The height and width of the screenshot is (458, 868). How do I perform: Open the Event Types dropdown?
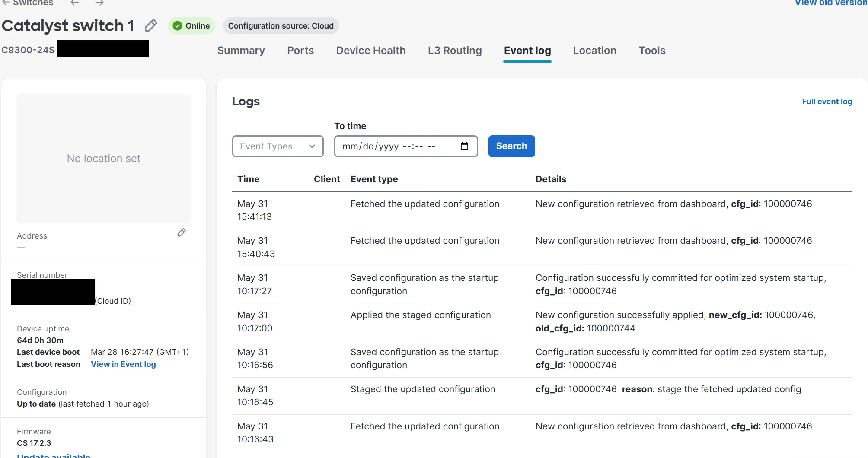tap(278, 146)
